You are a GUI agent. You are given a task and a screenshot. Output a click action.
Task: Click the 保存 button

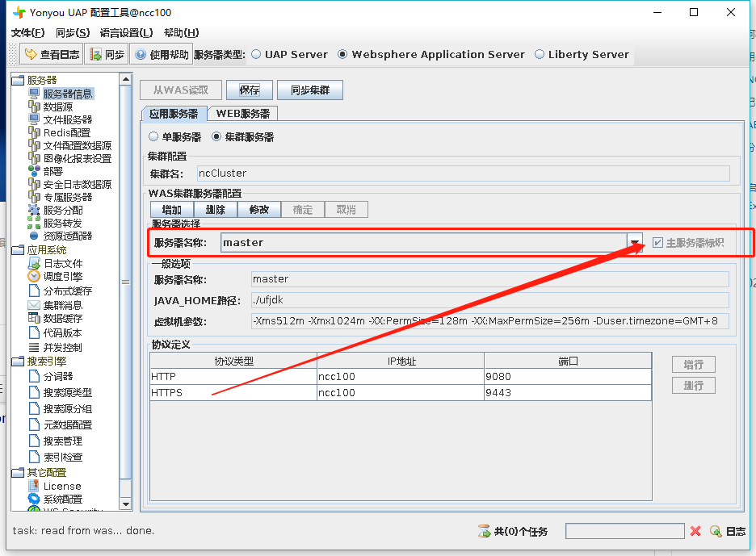click(250, 90)
